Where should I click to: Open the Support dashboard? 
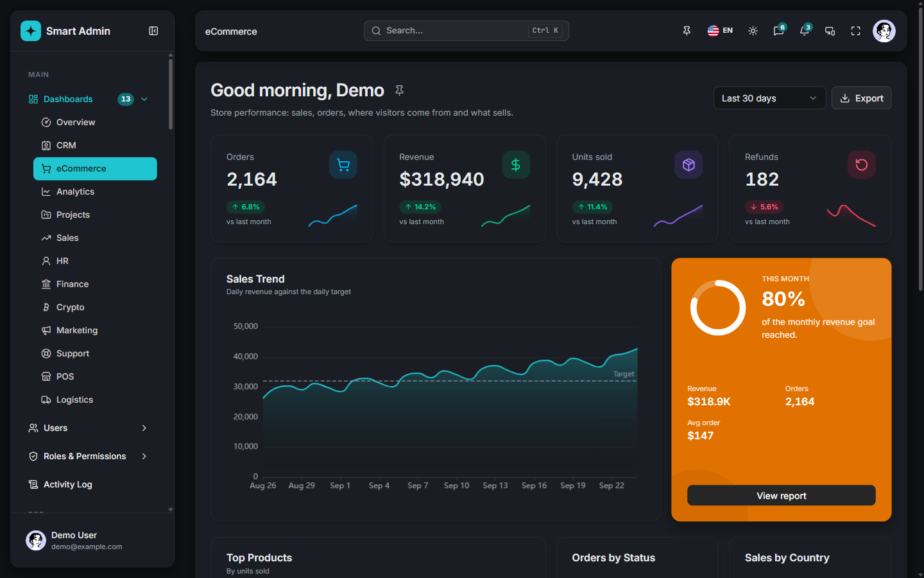95,353
